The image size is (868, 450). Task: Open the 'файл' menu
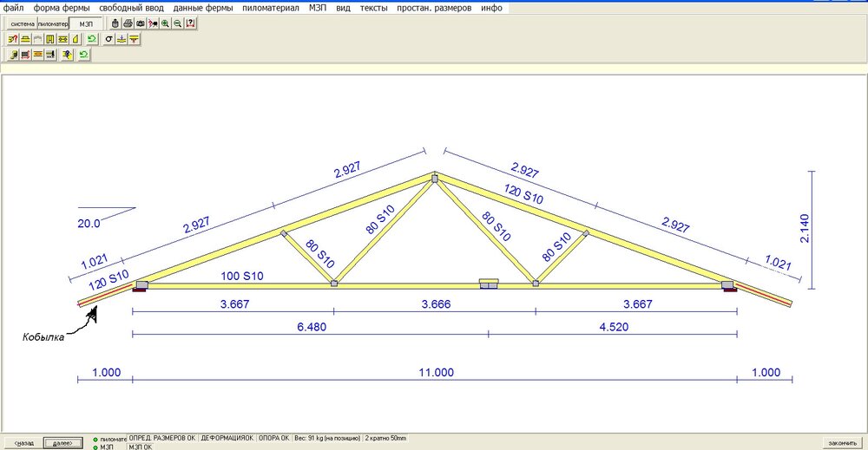[14, 7]
